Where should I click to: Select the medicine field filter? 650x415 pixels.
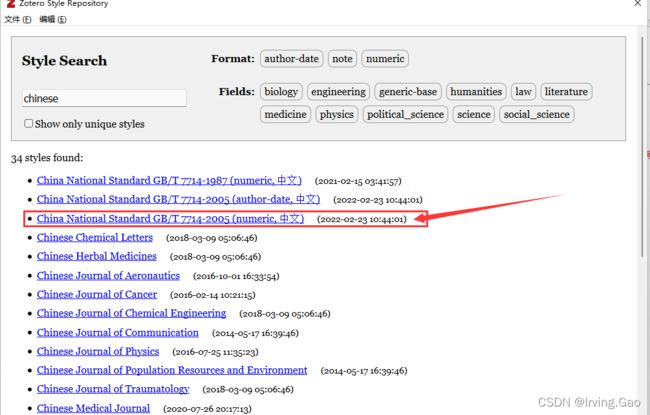(x=285, y=114)
